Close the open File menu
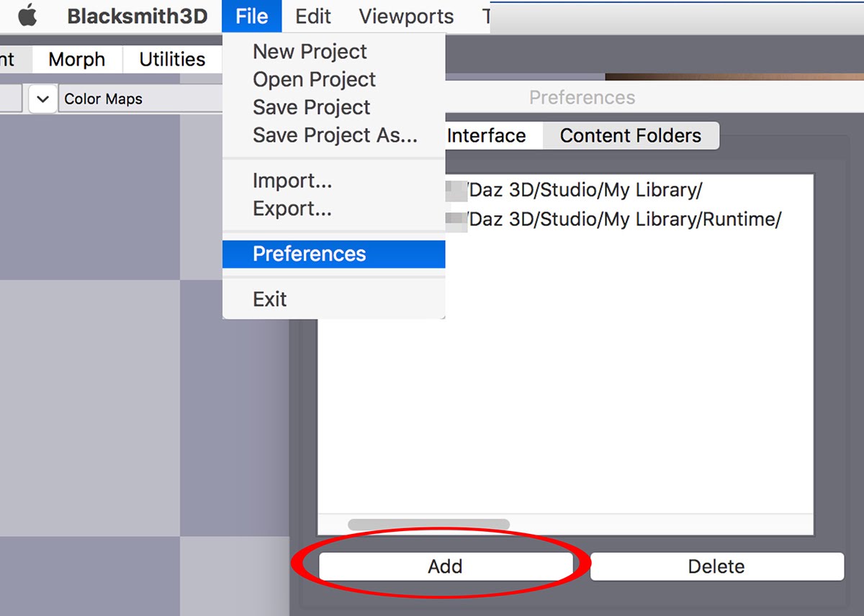 251,16
